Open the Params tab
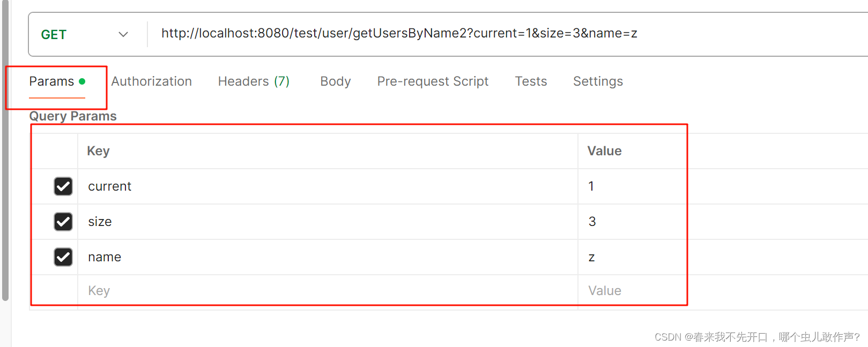This screenshot has height=347, width=868. click(x=51, y=81)
